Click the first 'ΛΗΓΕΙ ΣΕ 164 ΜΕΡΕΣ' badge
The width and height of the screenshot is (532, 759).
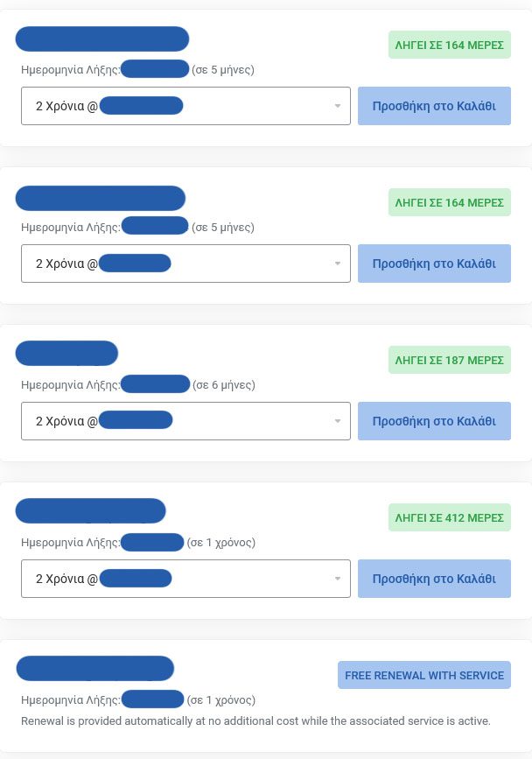pos(449,45)
